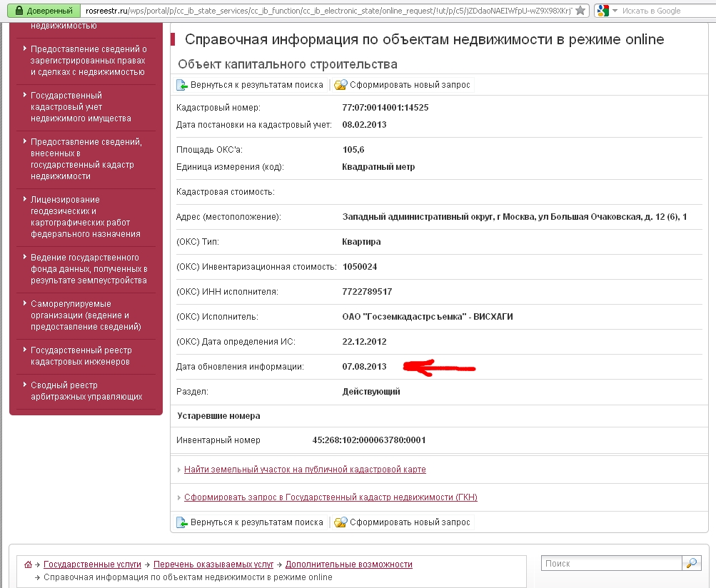Click top 'Вернуться к результатам поиска' arrow icon
The height and width of the screenshot is (588, 716).
pos(183,85)
